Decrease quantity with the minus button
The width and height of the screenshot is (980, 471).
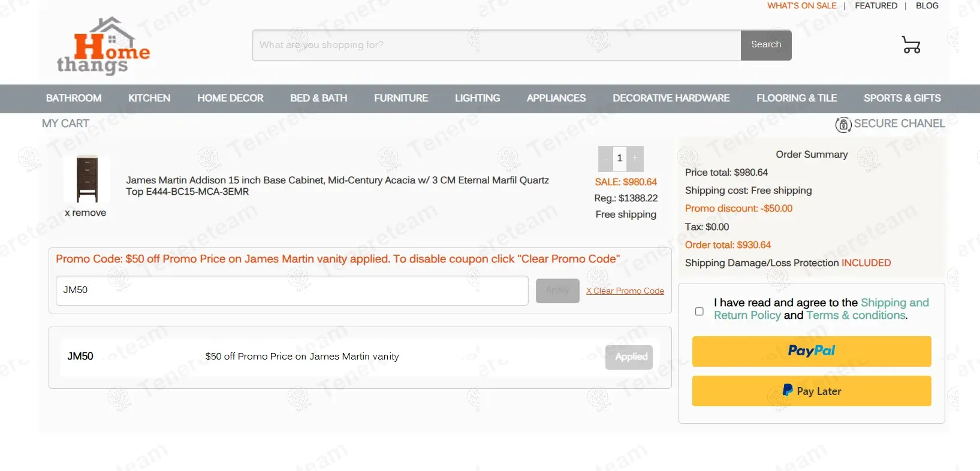point(605,159)
